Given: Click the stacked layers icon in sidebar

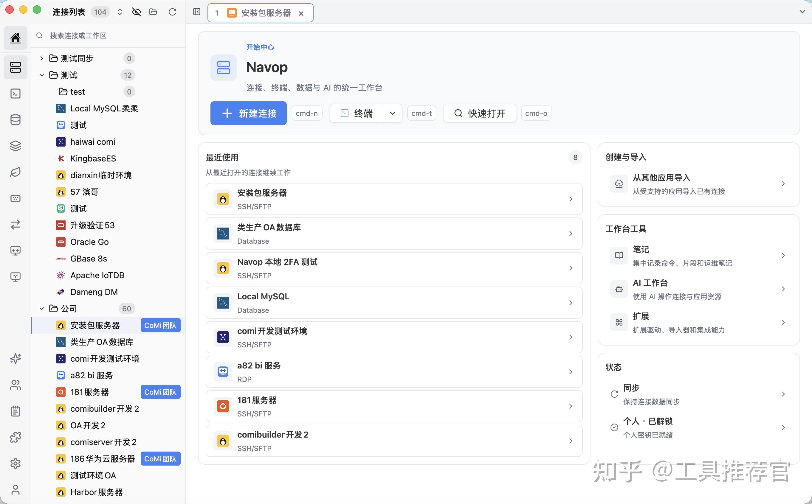Looking at the screenshot, I should tap(15, 146).
